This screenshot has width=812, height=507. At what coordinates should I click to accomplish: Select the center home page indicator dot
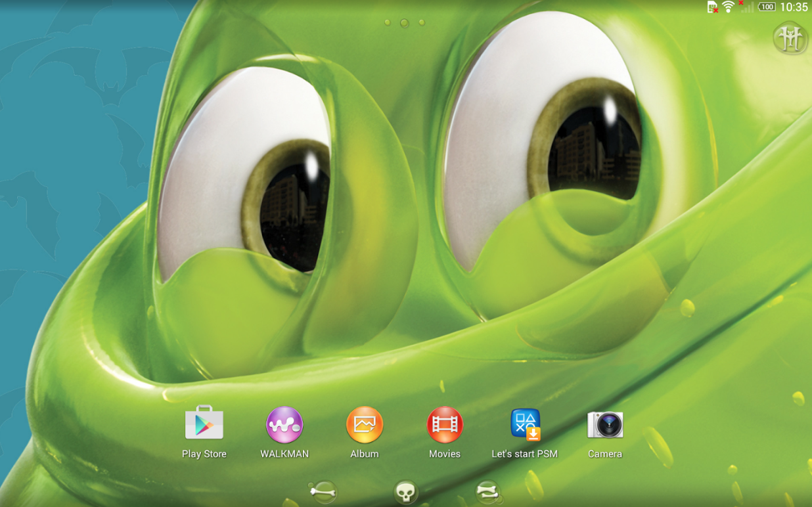[405, 23]
